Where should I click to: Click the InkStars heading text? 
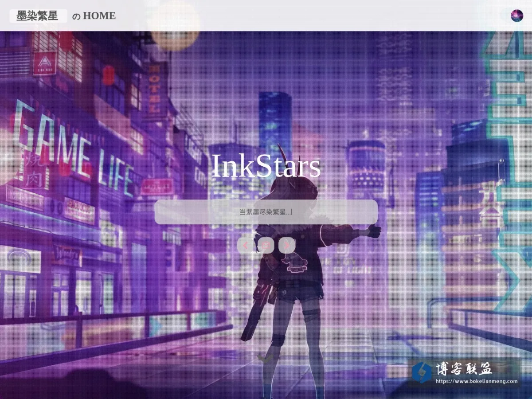click(x=266, y=166)
